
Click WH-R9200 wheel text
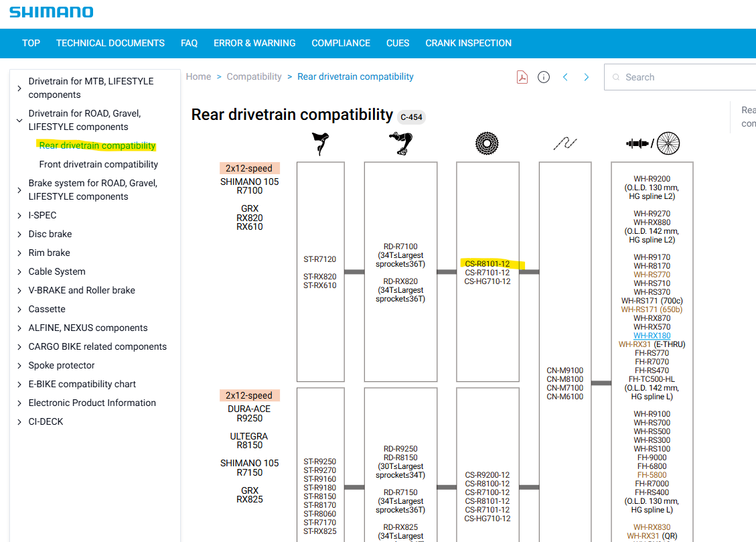click(x=652, y=179)
